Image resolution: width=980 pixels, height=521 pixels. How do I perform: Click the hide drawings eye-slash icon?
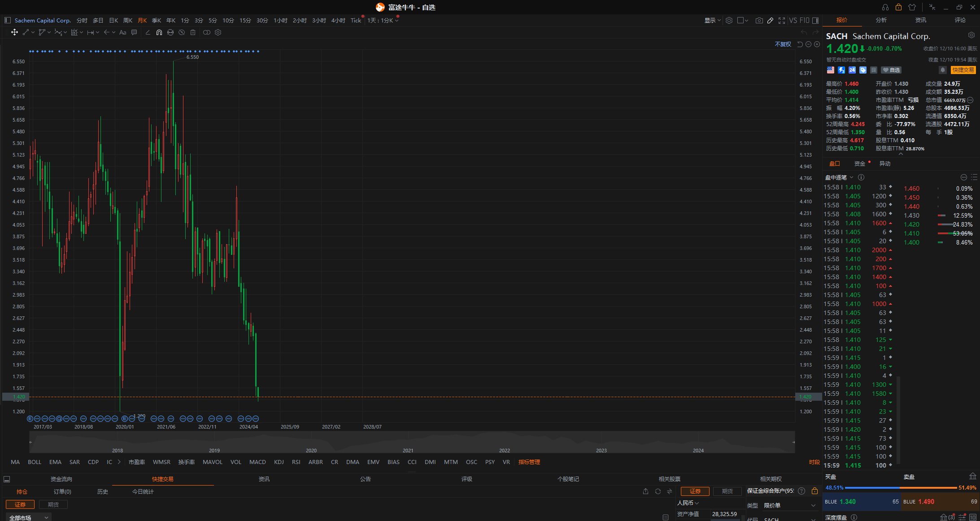pyautogui.click(x=182, y=32)
